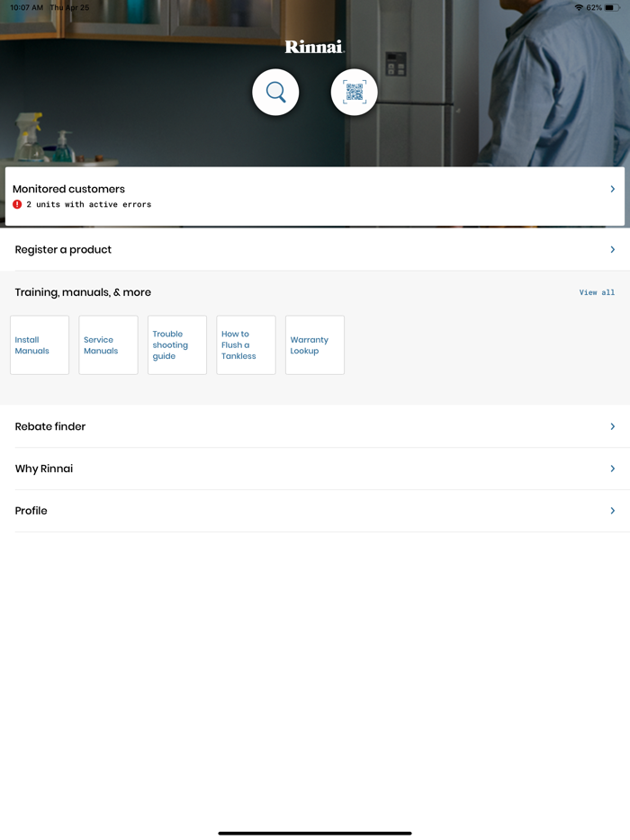Select the Why Rinnai row
The image size is (630, 840).
(x=315, y=469)
